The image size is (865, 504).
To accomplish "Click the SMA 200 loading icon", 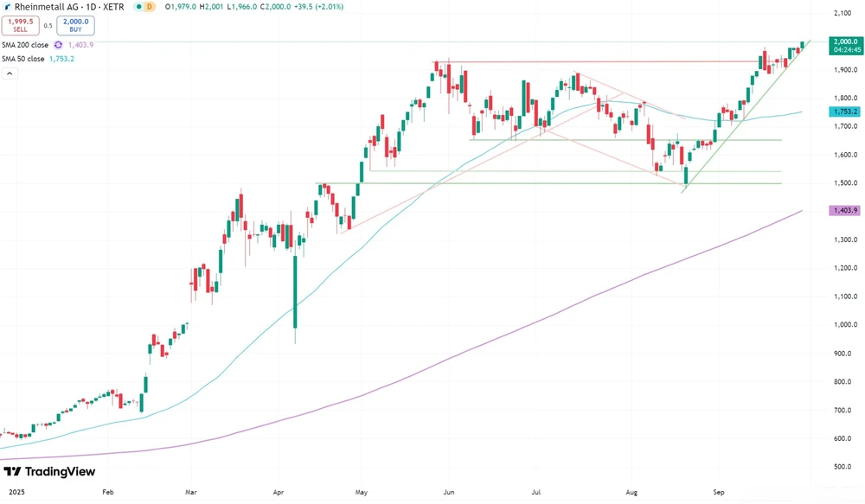I will click(x=58, y=44).
